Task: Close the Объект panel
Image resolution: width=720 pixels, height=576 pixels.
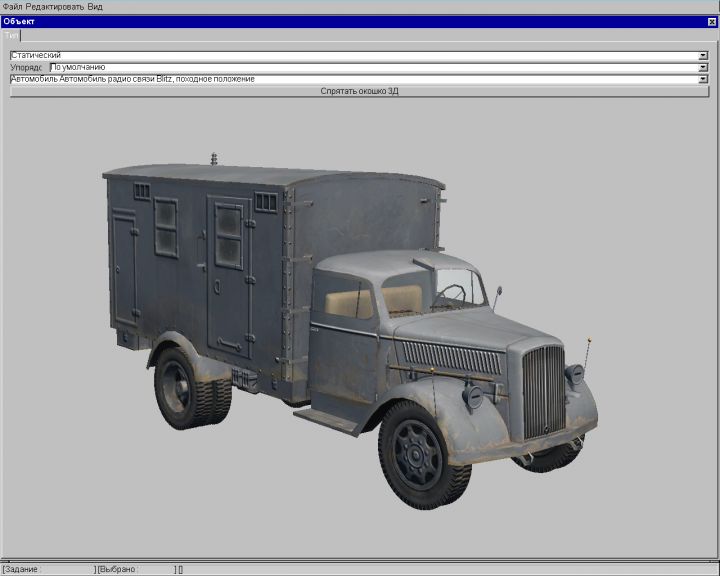Action: pyautogui.click(x=711, y=21)
